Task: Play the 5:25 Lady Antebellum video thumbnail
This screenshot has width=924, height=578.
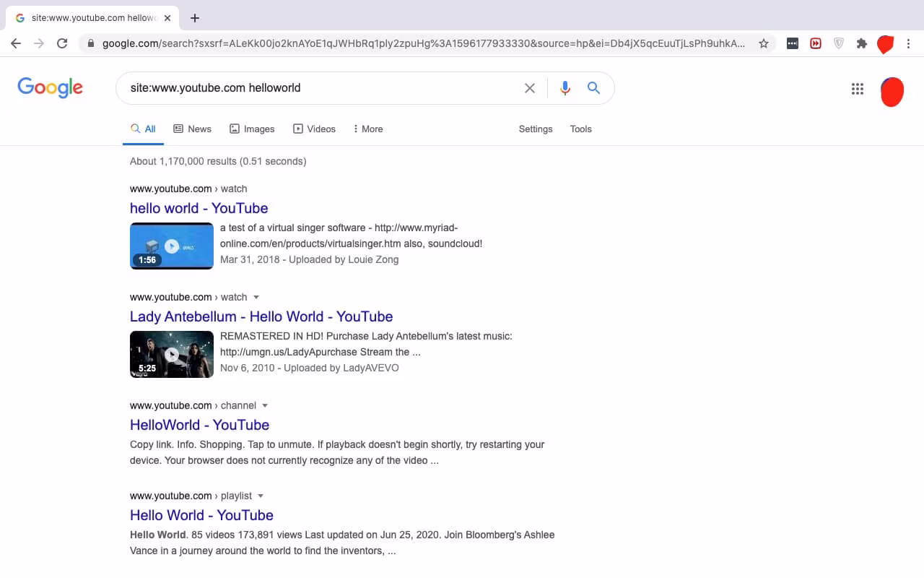Action: tap(172, 354)
